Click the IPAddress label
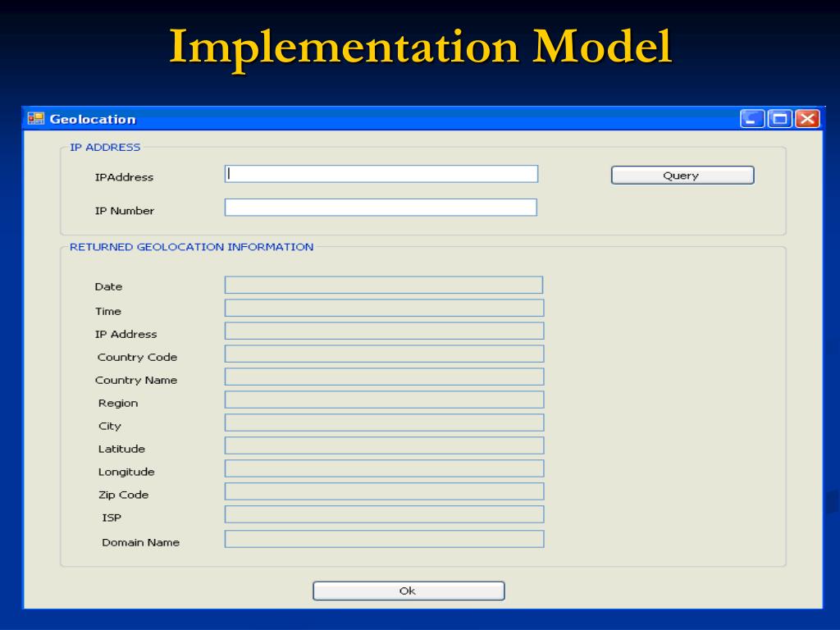Screen dimensions: 840x630 pos(125,177)
